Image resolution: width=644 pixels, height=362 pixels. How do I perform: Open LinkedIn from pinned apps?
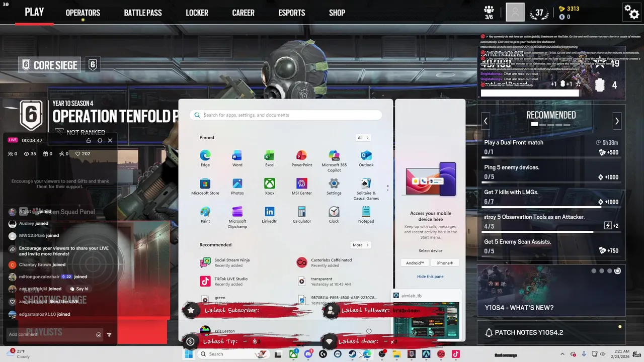(x=270, y=215)
